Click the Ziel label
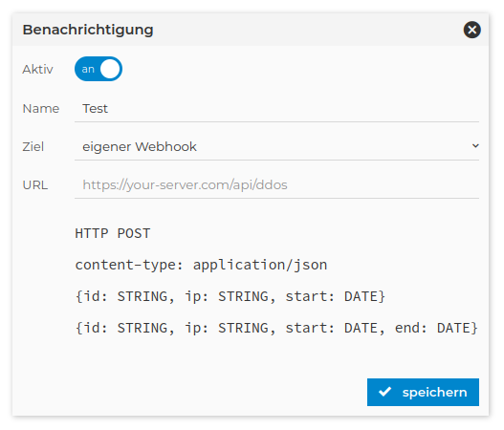 click(x=33, y=147)
